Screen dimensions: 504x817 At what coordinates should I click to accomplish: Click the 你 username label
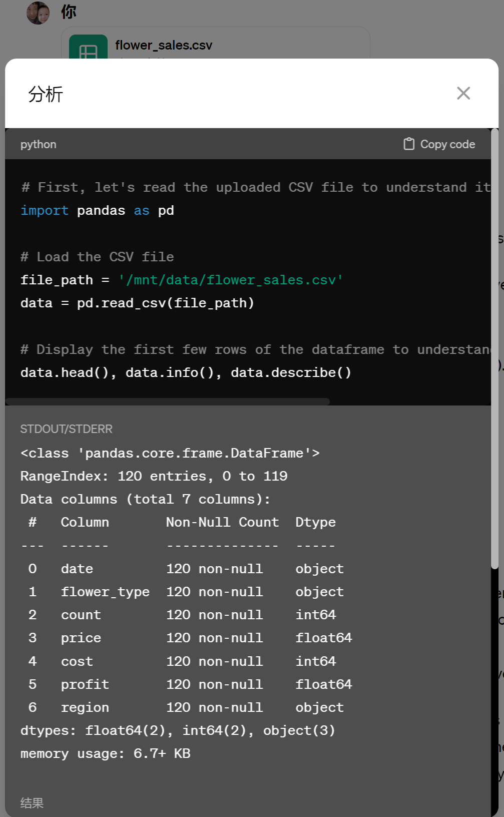pyautogui.click(x=69, y=12)
